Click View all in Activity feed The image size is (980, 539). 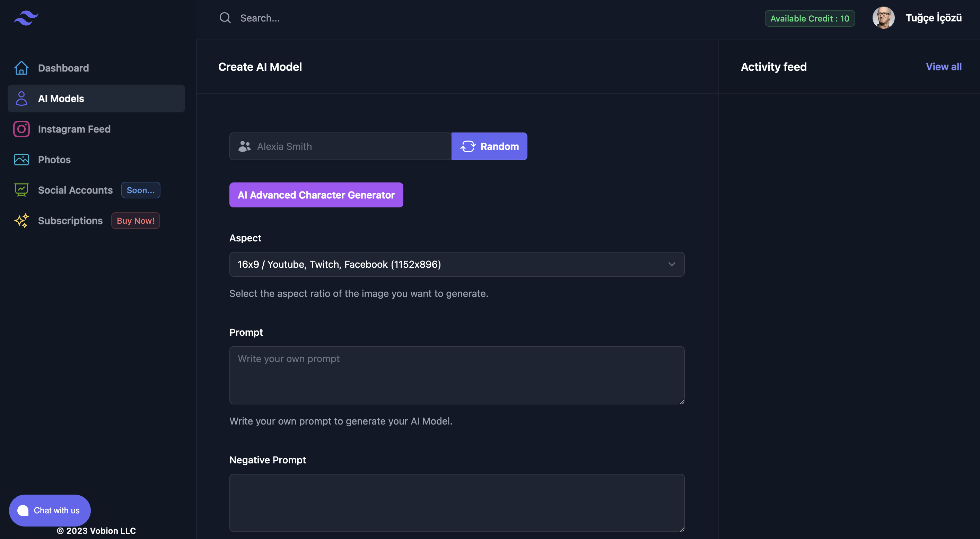[x=943, y=67]
